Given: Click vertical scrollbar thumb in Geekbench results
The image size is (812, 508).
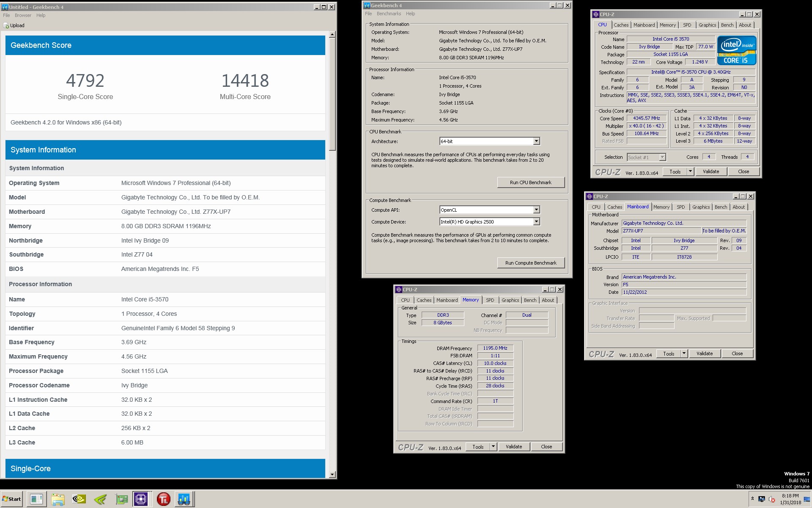Looking at the screenshot, I should pos(332,94).
